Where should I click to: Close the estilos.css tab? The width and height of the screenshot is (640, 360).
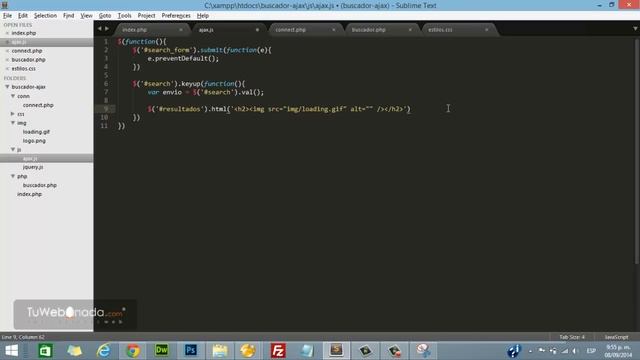coord(487,30)
